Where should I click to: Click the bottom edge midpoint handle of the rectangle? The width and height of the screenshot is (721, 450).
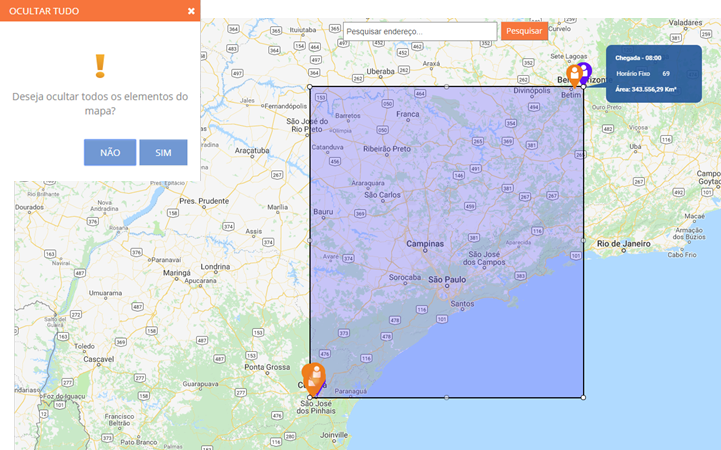tap(446, 398)
